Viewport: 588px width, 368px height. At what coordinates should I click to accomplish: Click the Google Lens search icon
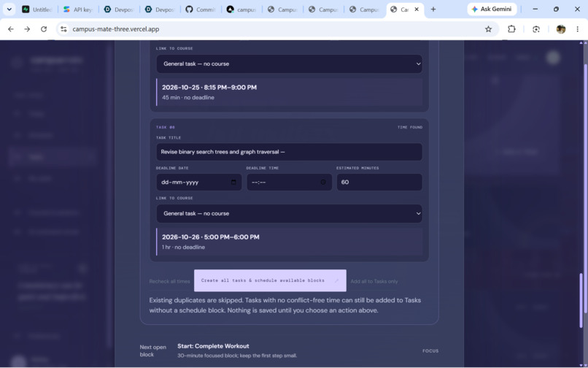click(x=536, y=29)
